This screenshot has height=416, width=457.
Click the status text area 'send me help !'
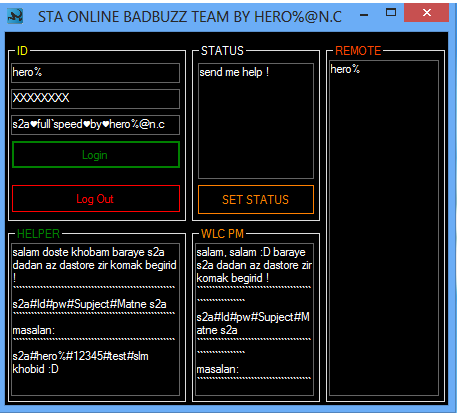coord(256,121)
